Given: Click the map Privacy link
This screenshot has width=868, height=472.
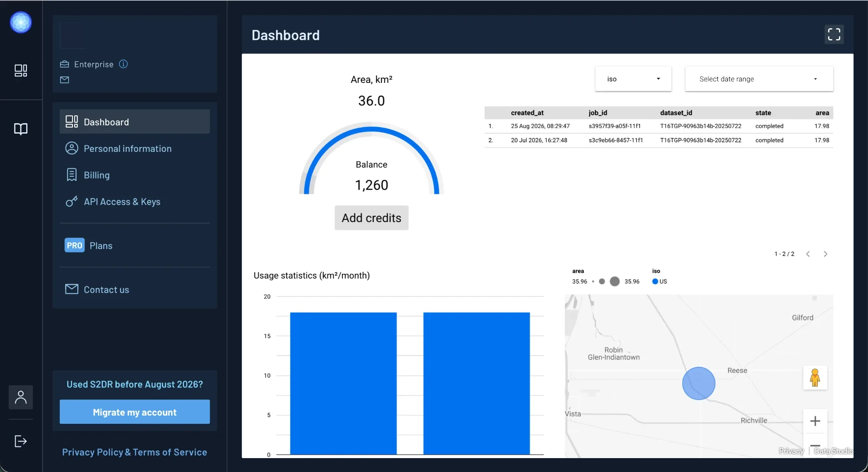Looking at the screenshot, I should tap(791, 451).
